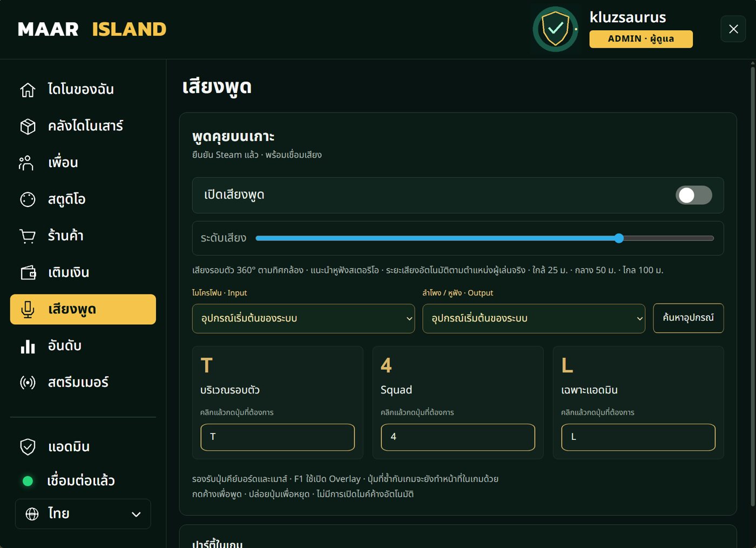Viewport: 756px width, 548px height.
Task: Toggle the เปิดเสียงพูด voice switch
Action: [x=694, y=195]
